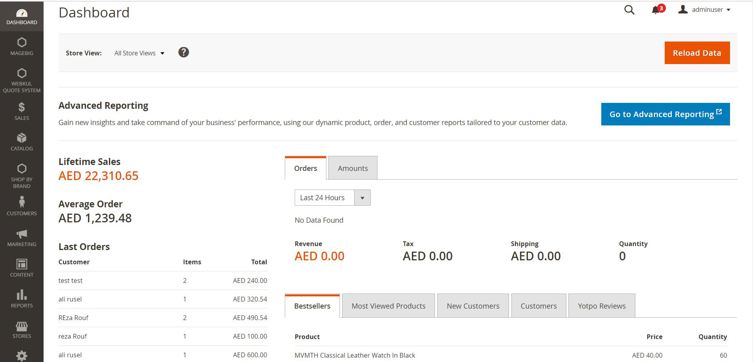This screenshot has width=753, height=362.
Task: Click the Reload Data button
Action: (697, 53)
